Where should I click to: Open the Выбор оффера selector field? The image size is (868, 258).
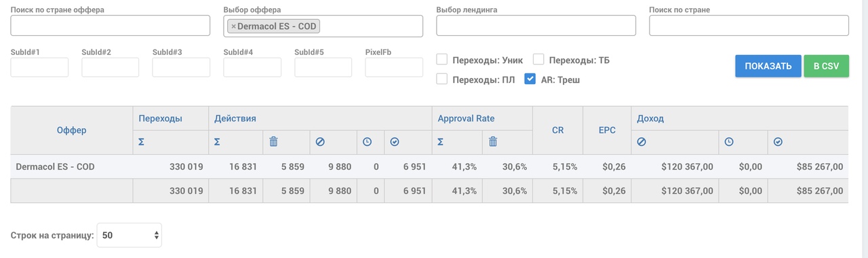[323, 26]
